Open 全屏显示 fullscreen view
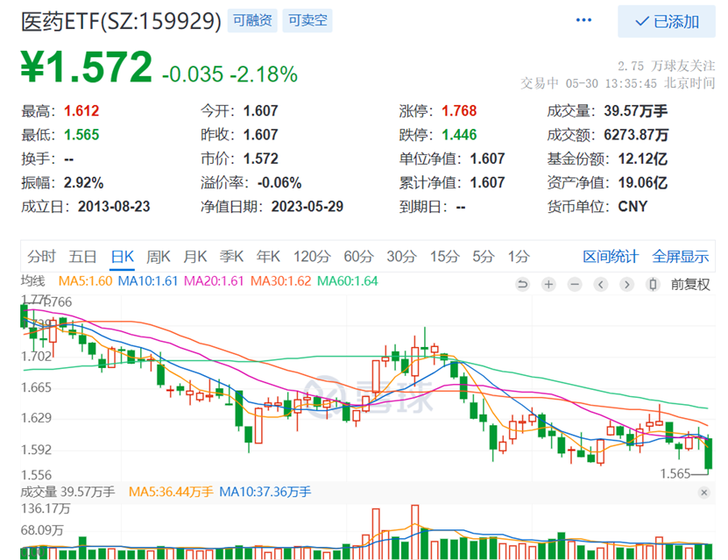This screenshot has height=560, width=728. pyautogui.click(x=680, y=256)
